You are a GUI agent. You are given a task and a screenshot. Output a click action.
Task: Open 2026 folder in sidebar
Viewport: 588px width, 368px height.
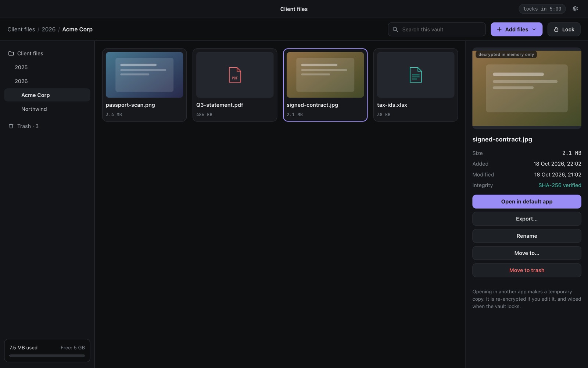(x=47, y=81)
